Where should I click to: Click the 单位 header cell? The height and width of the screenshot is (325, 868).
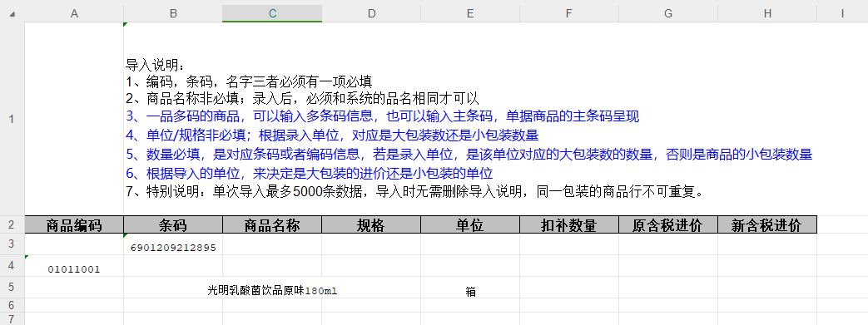470,224
